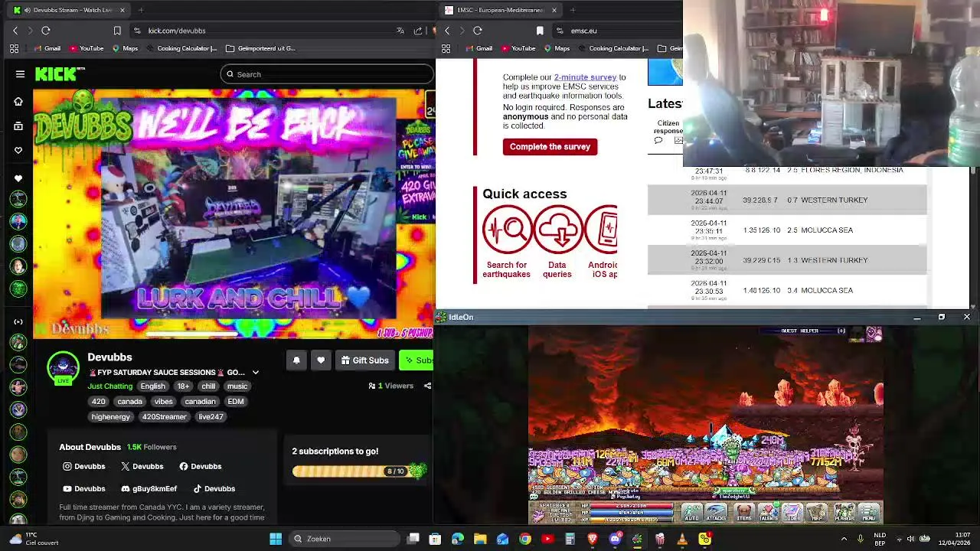Toggle AUTO mode in IdleOn

click(691, 513)
